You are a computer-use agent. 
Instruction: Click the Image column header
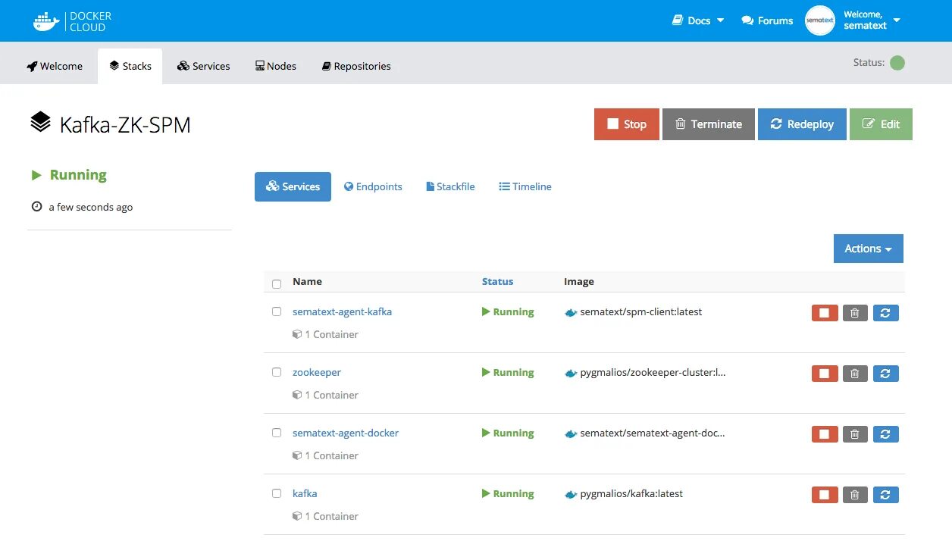click(x=579, y=281)
